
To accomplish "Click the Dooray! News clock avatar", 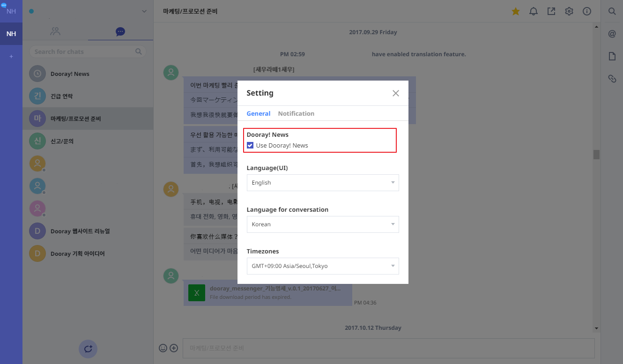I will 37,74.
